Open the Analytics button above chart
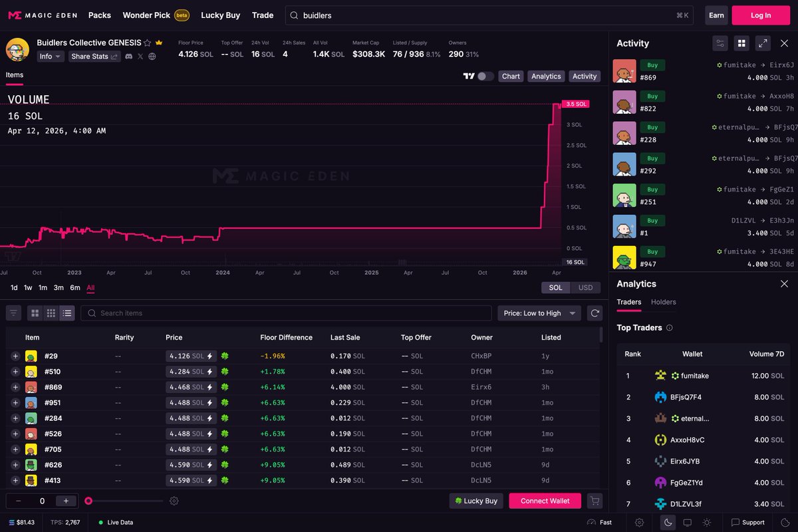Viewport: 798px width, 532px height. tap(546, 76)
